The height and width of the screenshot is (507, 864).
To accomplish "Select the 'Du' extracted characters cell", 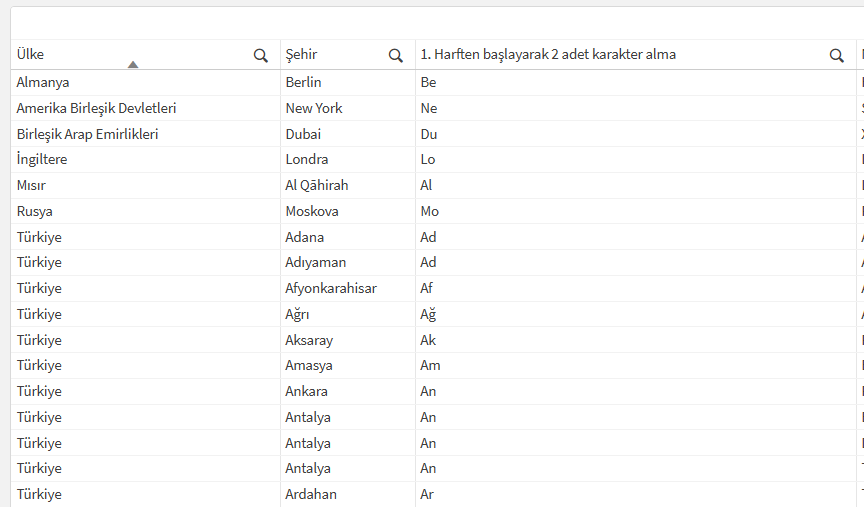I will click(x=429, y=134).
